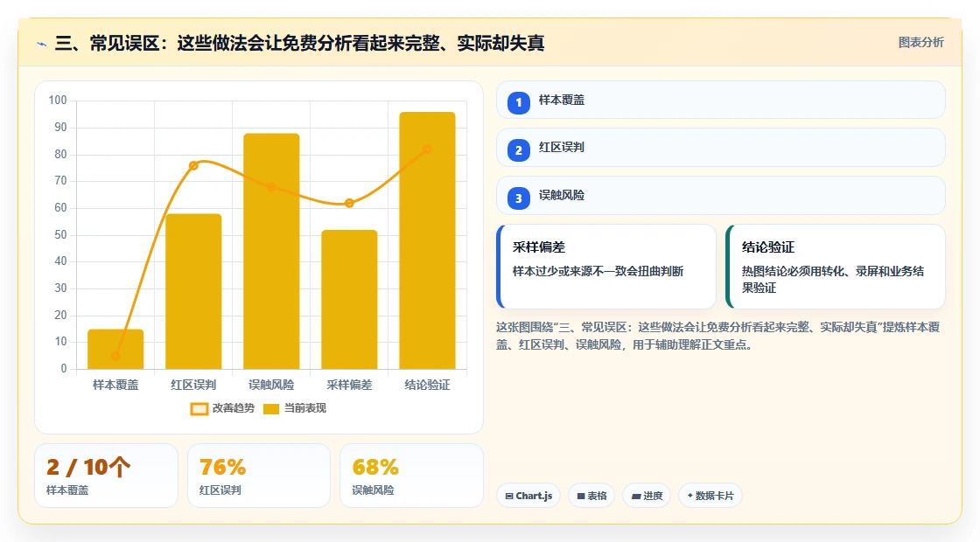This screenshot has width=980, height=542.
Task: Toggle the 改善趋势 legend swatch
Action: tap(199, 409)
